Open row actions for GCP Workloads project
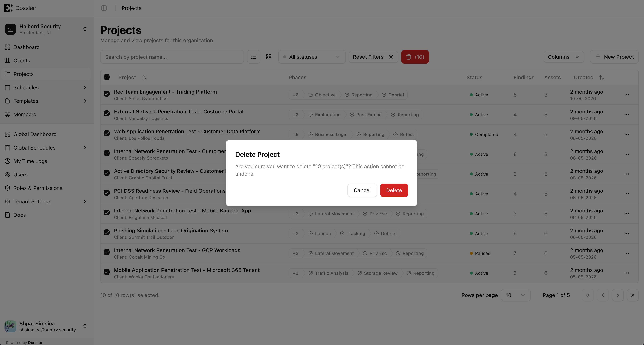The width and height of the screenshot is (644, 345). (x=626, y=253)
